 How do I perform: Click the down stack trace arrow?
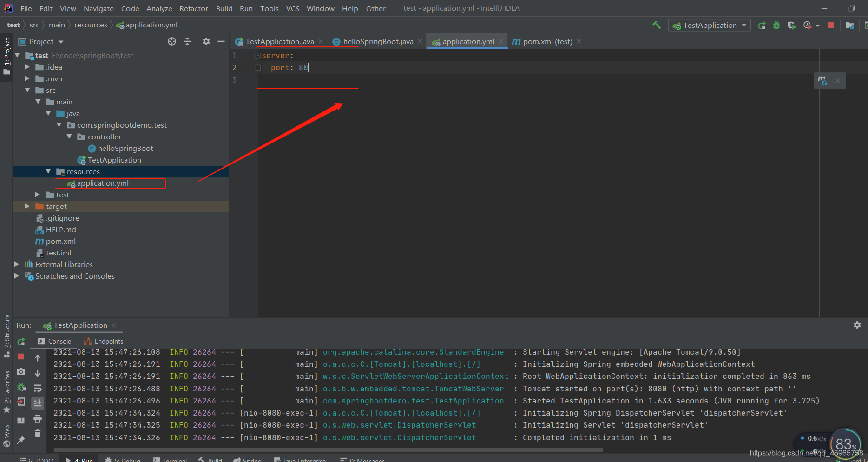tap(38, 373)
